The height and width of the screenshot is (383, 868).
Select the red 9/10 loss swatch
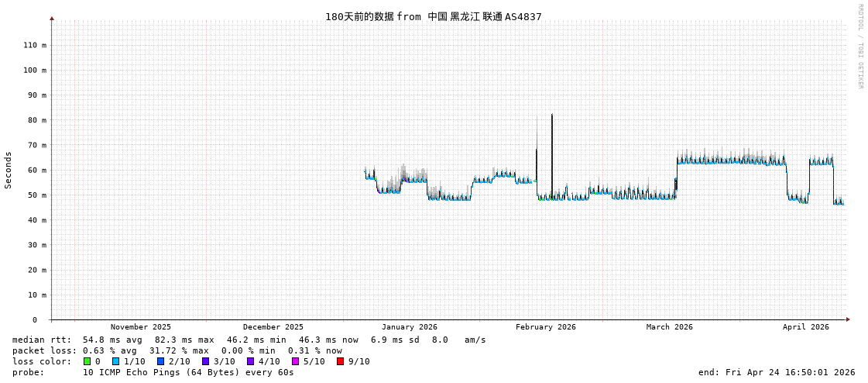340,361
